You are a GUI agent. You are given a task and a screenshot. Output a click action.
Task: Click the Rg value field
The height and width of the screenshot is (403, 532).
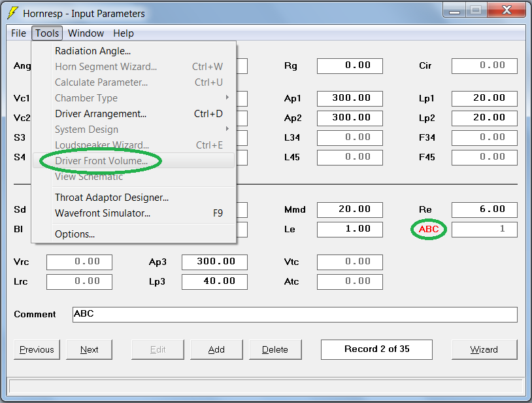(x=350, y=66)
